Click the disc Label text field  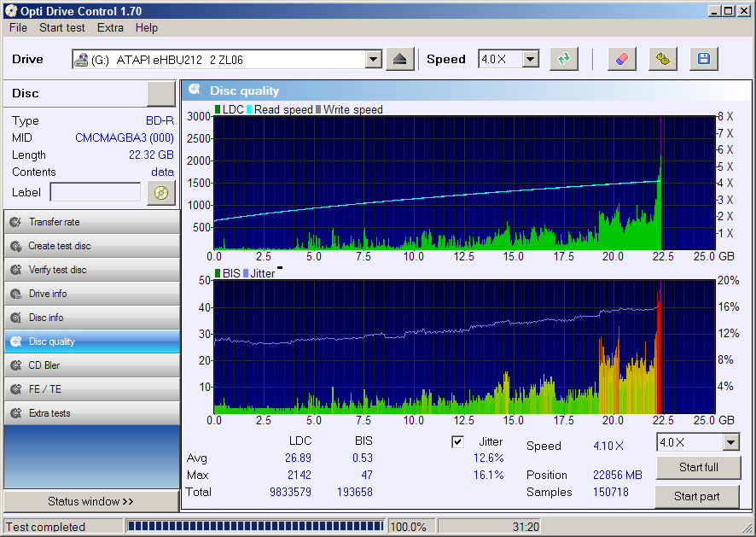click(x=96, y=192)
